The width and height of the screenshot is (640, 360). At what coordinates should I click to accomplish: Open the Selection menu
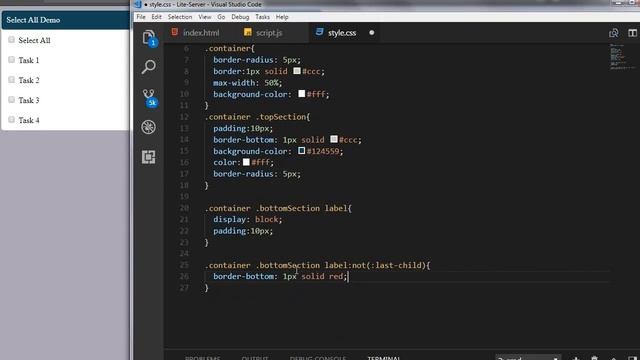pyautogui.click(x=180, y=17)
